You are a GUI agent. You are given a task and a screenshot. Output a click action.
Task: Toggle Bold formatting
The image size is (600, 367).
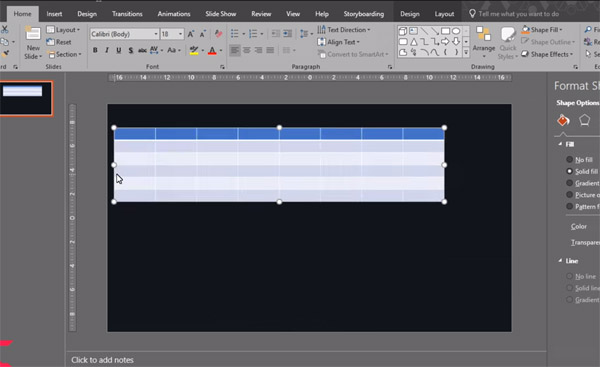[95, 50]
